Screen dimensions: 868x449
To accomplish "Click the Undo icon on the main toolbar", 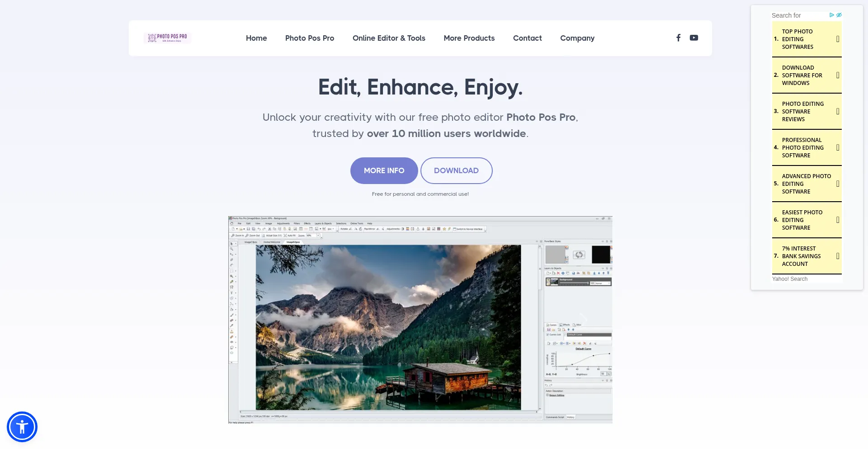I will coord(259,229).
